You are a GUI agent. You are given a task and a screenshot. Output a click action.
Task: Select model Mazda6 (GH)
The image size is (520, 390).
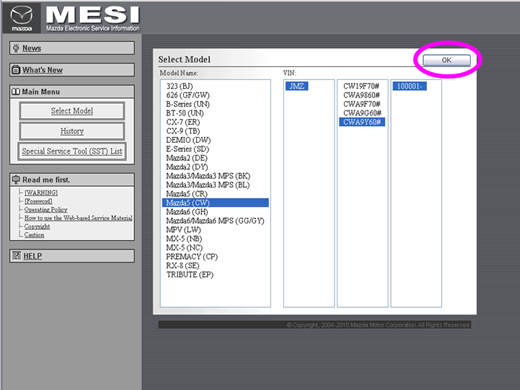187,212
